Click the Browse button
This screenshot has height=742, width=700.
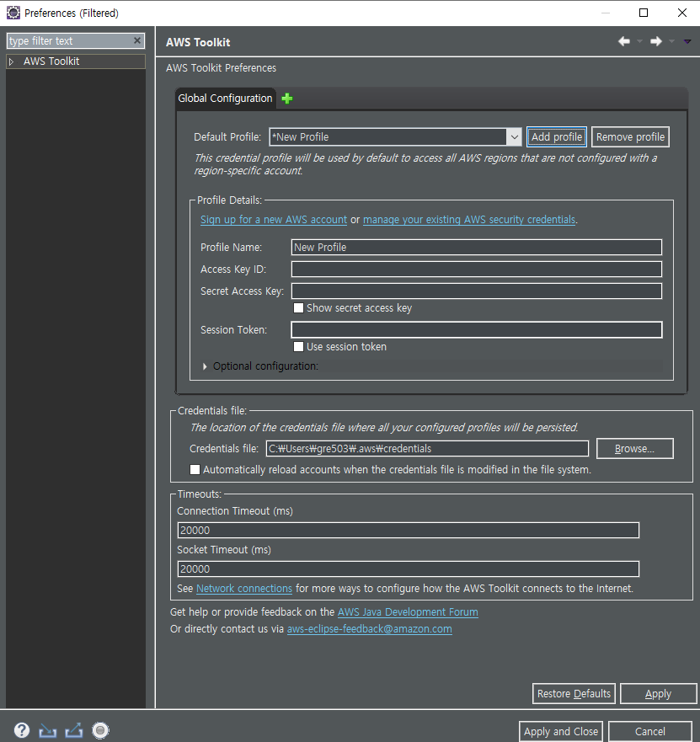click(634, 448)
